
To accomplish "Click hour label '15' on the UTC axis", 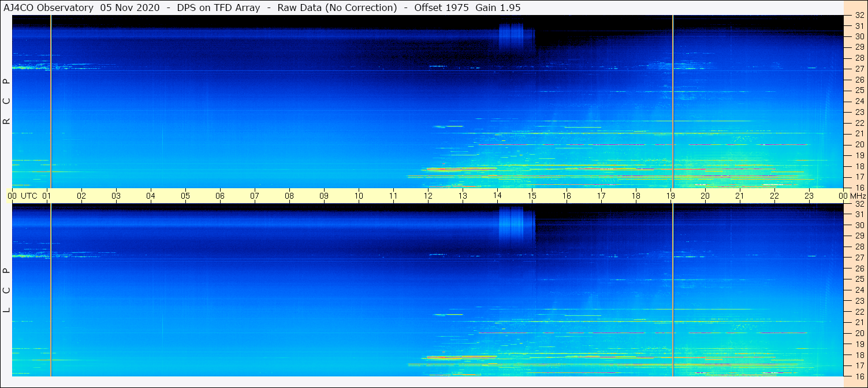I will 532,196.
